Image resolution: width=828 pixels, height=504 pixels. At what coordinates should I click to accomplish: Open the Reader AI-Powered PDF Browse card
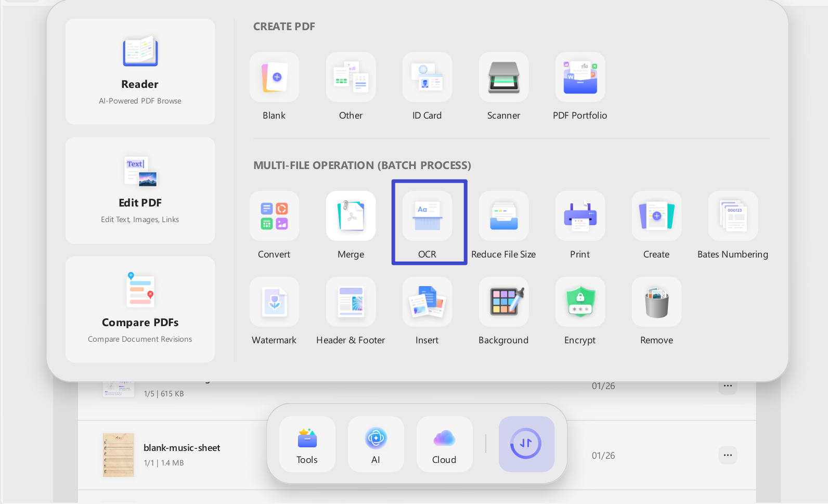coord(140,72)
